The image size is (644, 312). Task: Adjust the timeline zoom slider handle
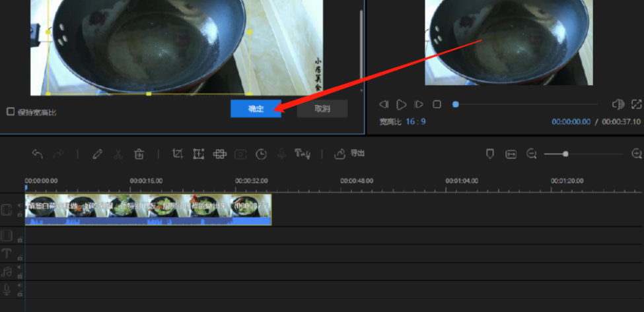pos(565,154)
